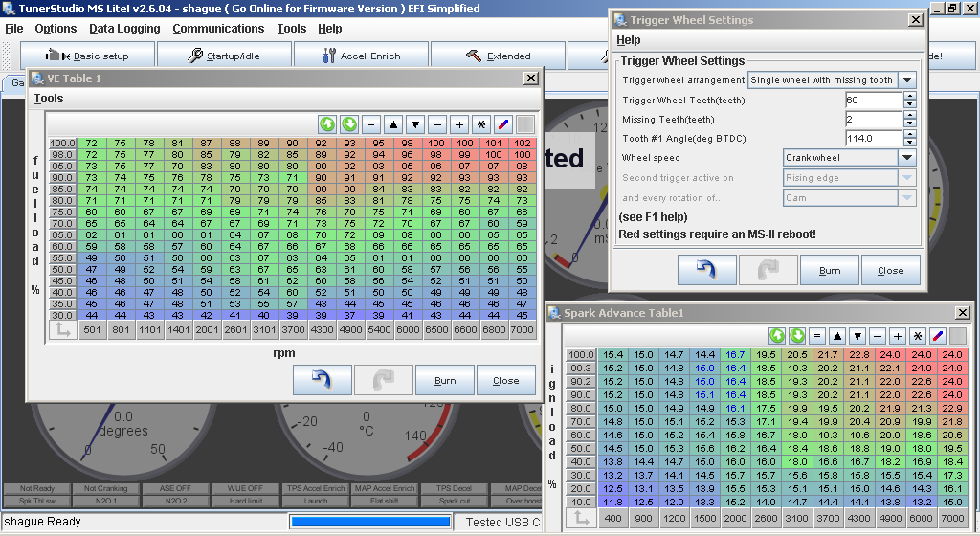
Task: Open the Wheel speed dropdown
Action: tap(907, 157)
